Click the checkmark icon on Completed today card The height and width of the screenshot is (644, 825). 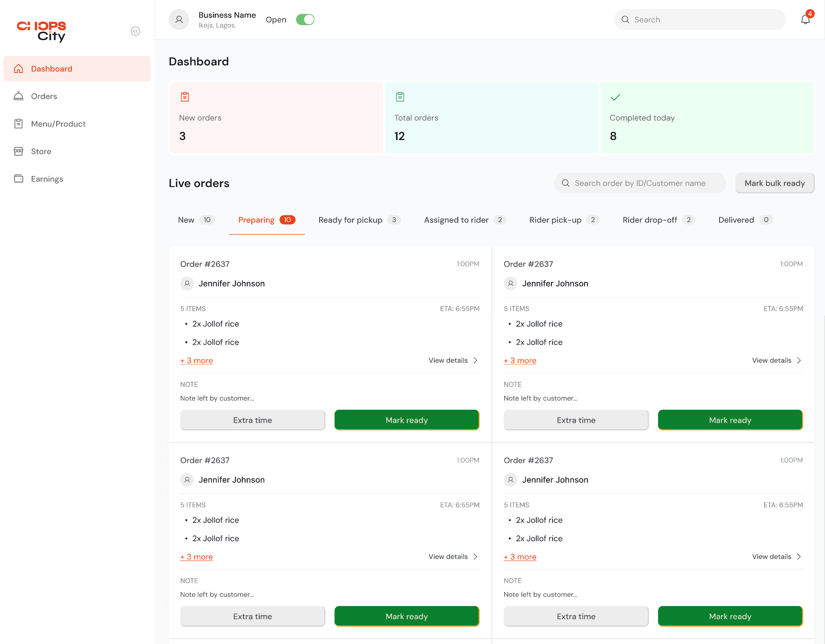tap(615, 97)
